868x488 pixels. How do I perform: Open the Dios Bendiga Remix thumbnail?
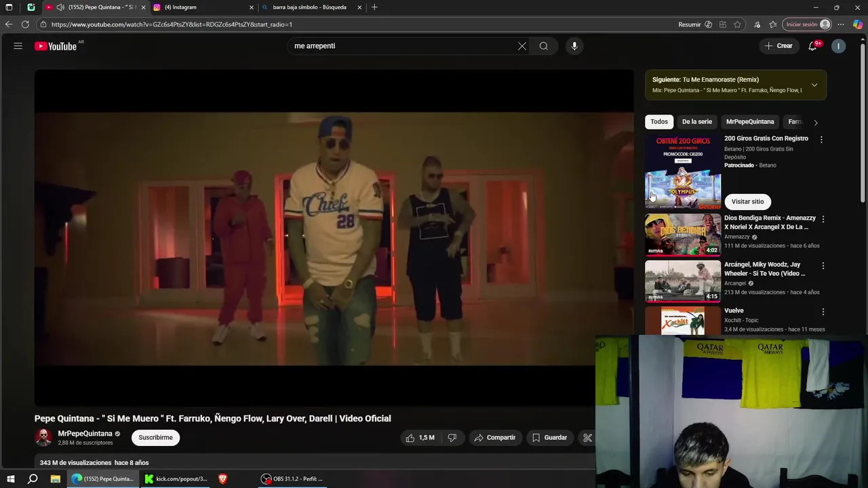point(683,235)
